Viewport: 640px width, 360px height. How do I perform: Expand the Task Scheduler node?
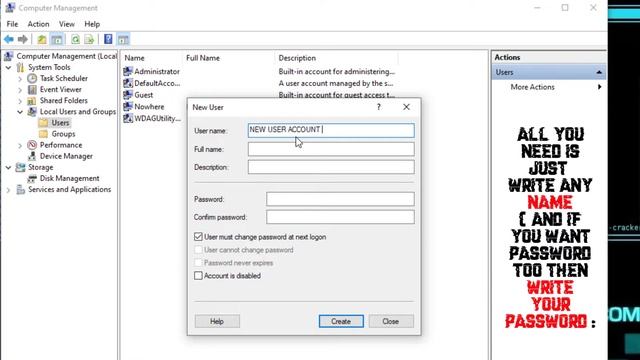tap(20, 78)
